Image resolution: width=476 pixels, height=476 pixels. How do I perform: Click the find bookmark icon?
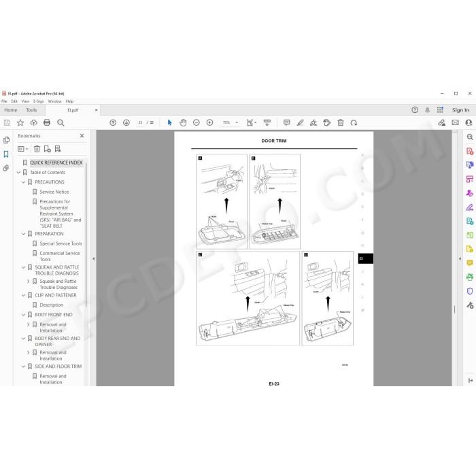pyautogui.click(x=58, y=149)
